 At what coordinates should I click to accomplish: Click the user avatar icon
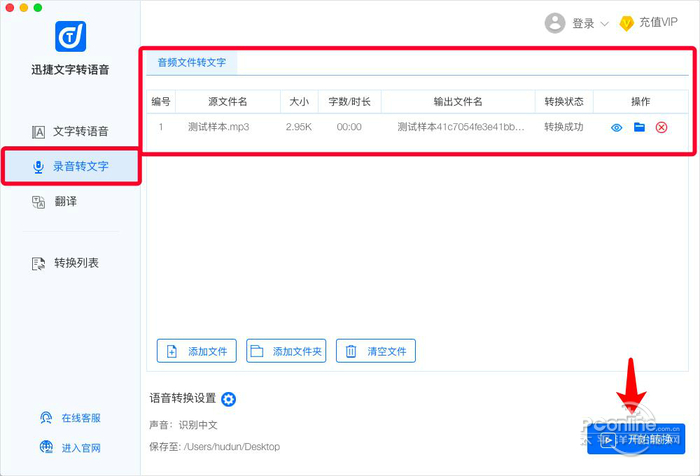555,23
